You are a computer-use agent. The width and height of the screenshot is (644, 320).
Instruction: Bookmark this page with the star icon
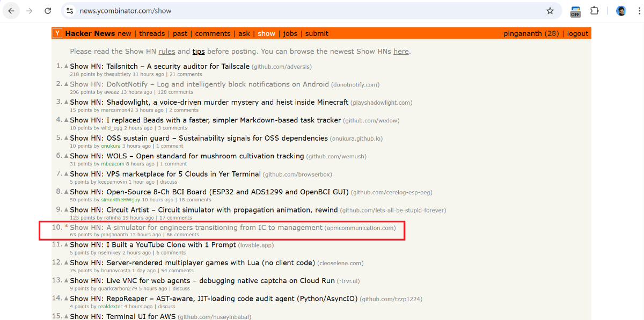point(550,11)
